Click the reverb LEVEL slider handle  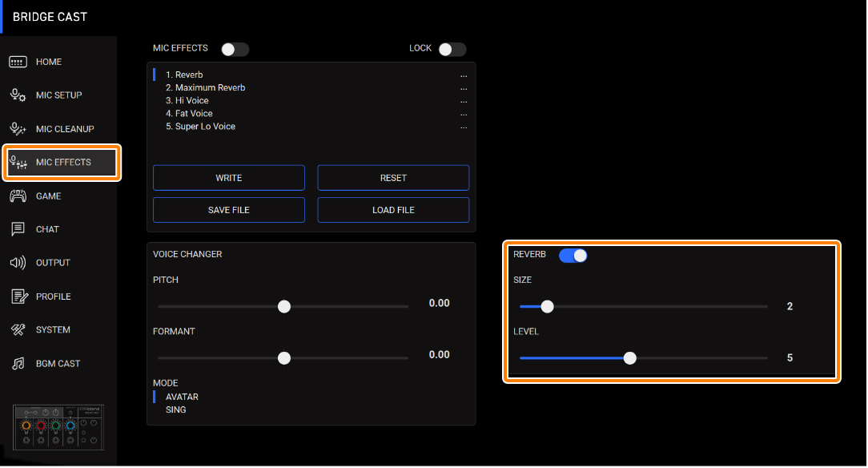pos(629,358)
